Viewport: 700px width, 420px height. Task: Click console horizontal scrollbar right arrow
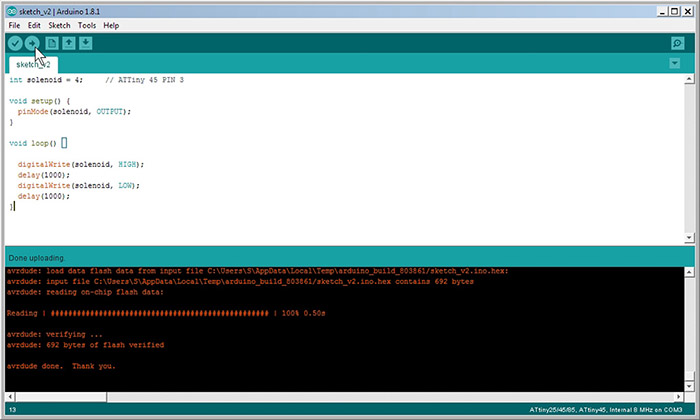(x=679, y=396)
